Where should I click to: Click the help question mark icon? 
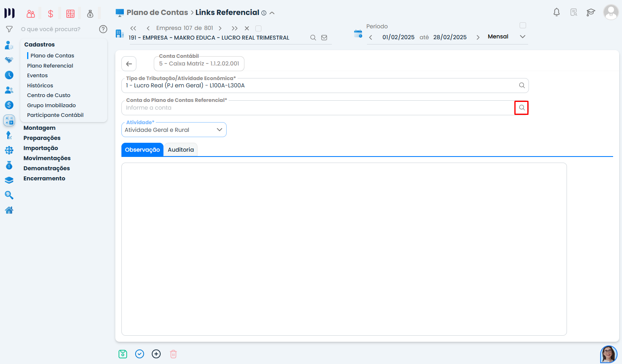pyautogui.click(x=103, y=29)
